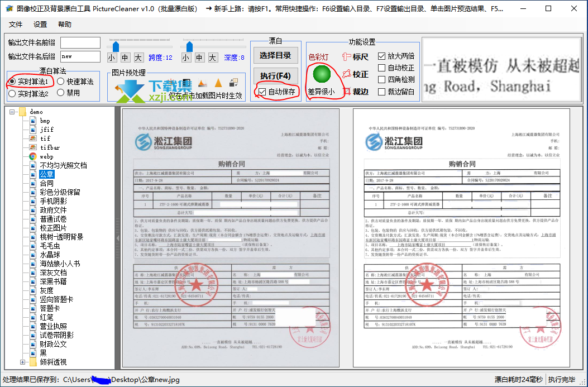This screenshot has width=588, height=387.
Task: Click the 执行(F4) button
Action: coord(276,76)
